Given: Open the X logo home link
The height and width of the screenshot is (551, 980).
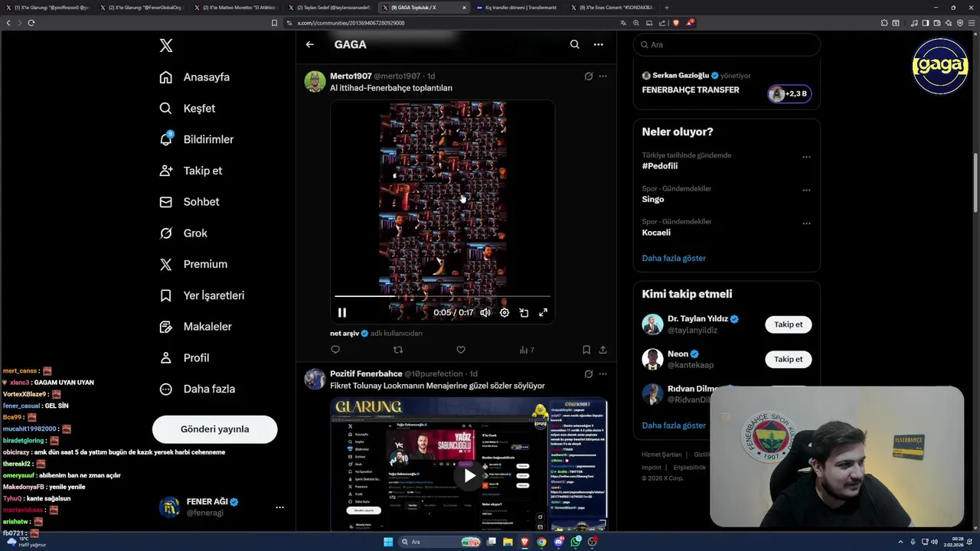Looking at the screenshot, I should 166,46.
